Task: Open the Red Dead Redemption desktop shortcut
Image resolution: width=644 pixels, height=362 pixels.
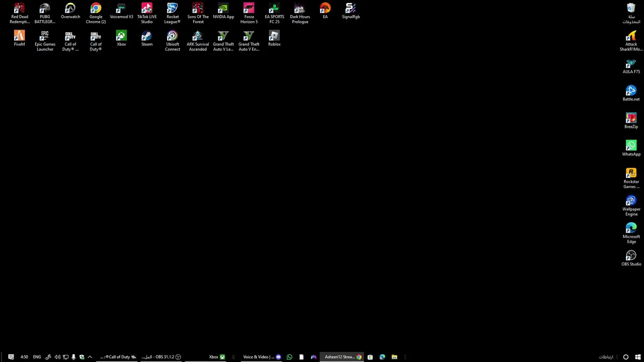Action: point(19,14)
